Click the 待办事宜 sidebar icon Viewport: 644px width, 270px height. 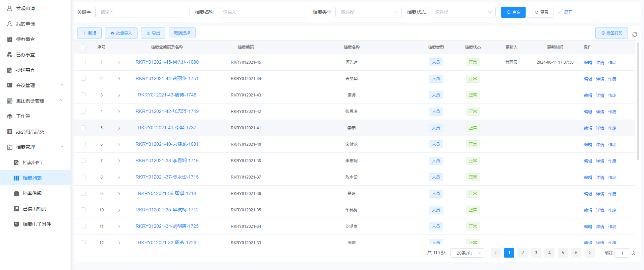point(10,39)
